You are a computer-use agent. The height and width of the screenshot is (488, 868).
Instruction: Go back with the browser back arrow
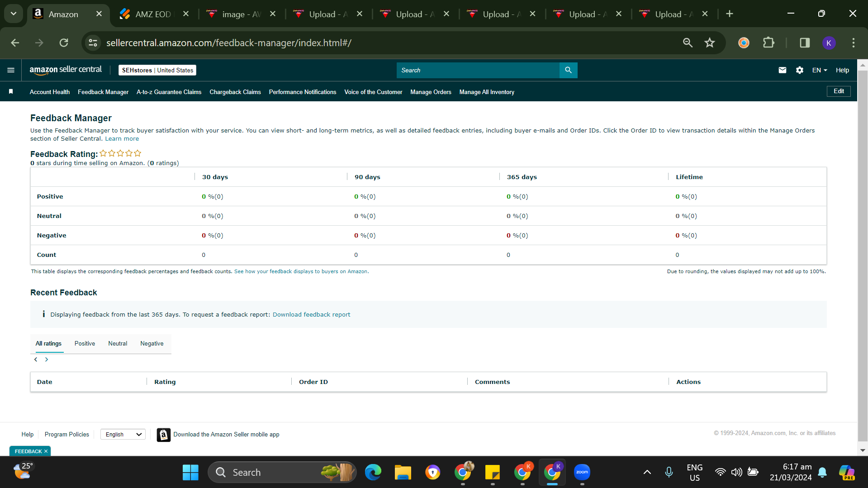[15, 43]
